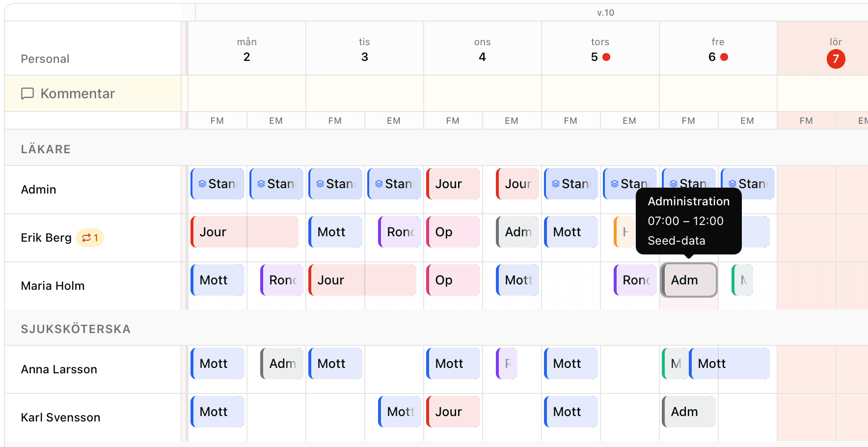Screen dimensions: 868x447
Task: Select the Wednesday 4 day header
Action: pos(482,50)
